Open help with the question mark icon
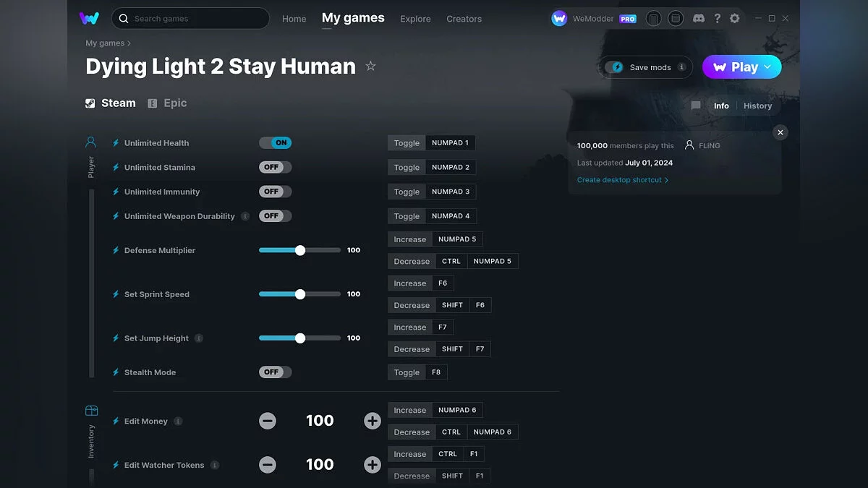This screenshot has width=868, height=488. tap(717, 18)
